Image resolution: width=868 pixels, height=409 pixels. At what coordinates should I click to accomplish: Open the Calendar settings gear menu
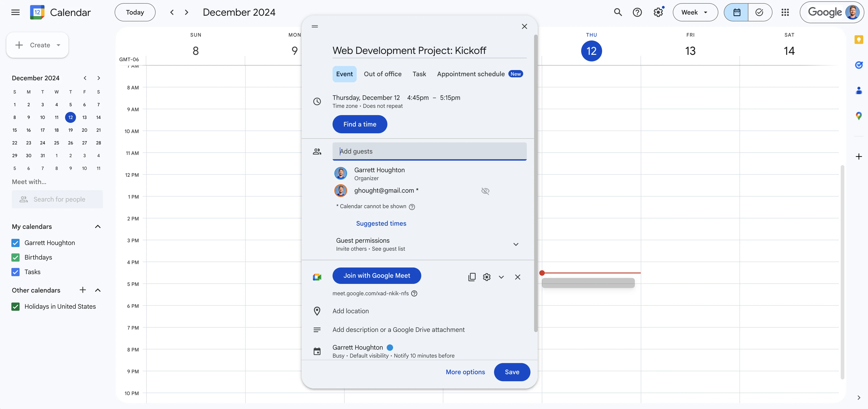click(x=658, y=13)
